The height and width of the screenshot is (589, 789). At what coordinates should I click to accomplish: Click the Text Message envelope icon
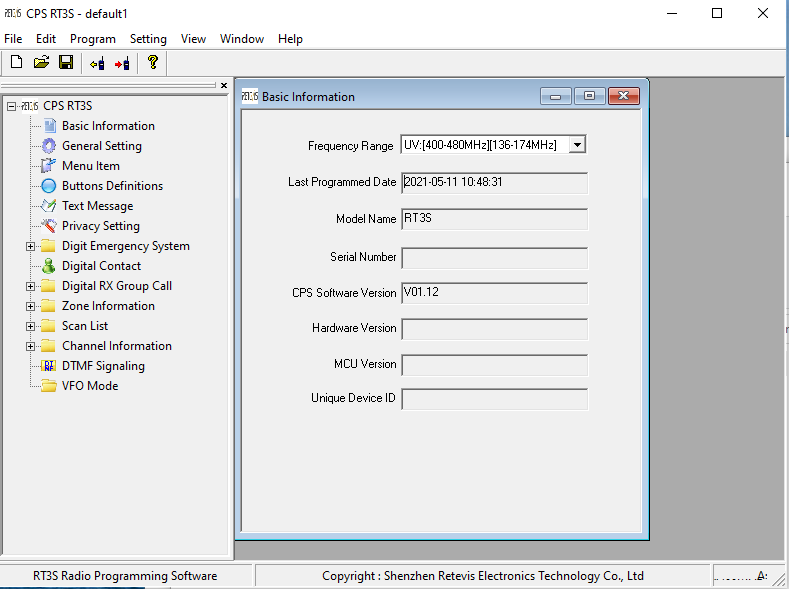pos(48,206)
